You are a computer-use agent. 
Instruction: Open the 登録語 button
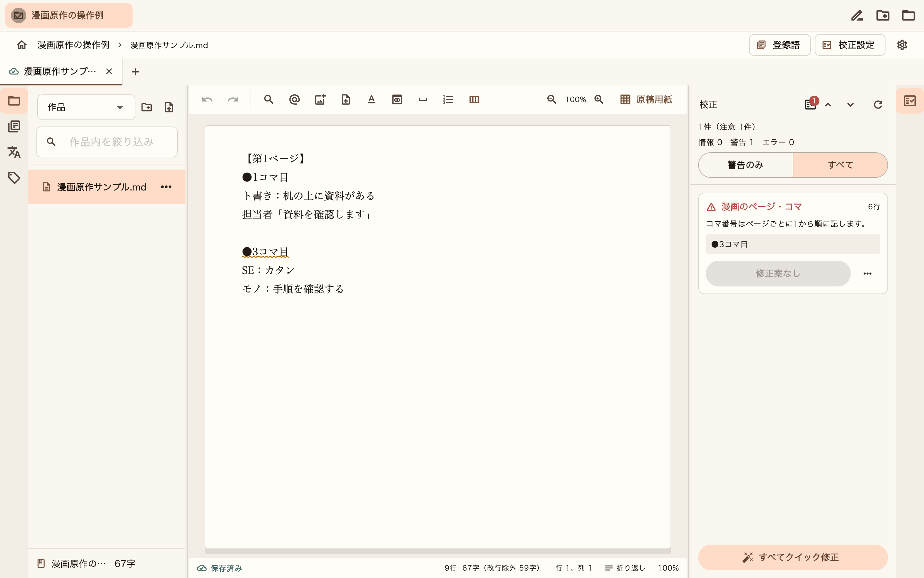[x=780, y=45]
